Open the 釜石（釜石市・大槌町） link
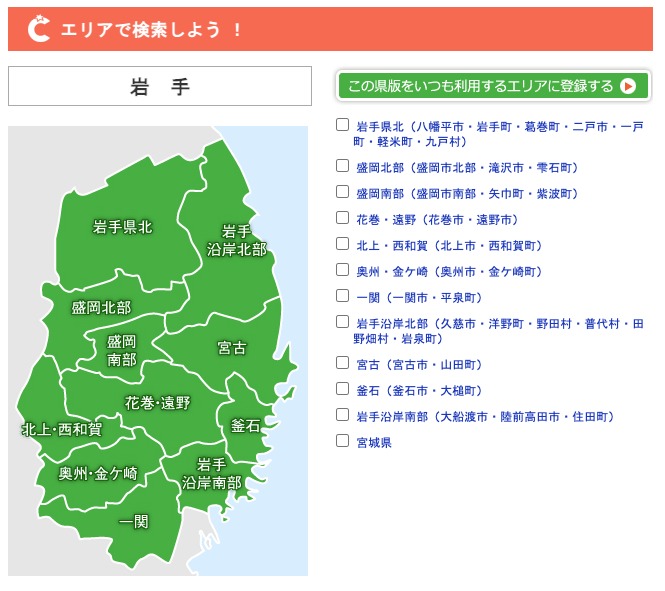This screenshot has width=665, height=591. (x=419, y=390)
